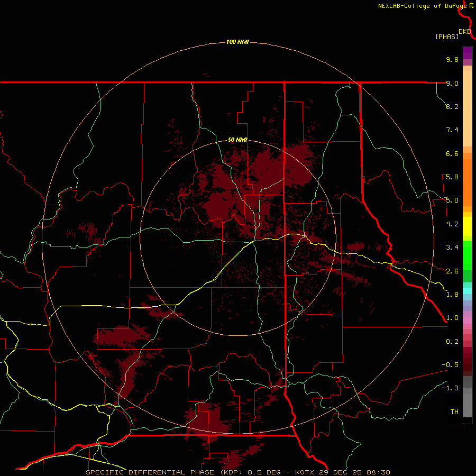Click the 0.2 value on color scale
This screenshot has height=476, width=476.
point(452,342)
